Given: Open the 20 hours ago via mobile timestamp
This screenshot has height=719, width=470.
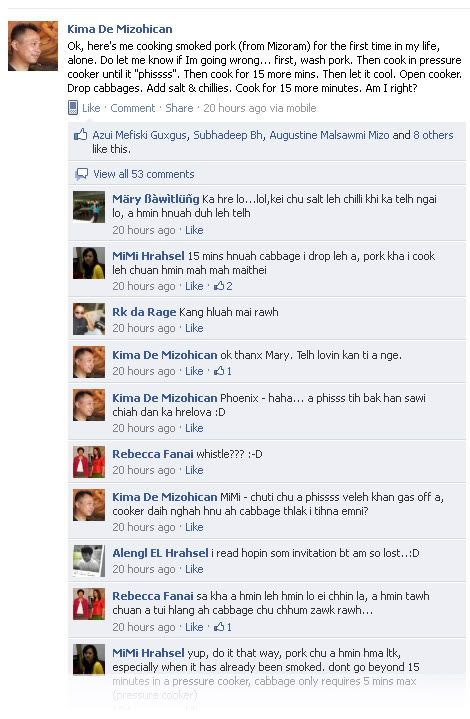Looking at the screenshot, I should (x=260, y=108).
